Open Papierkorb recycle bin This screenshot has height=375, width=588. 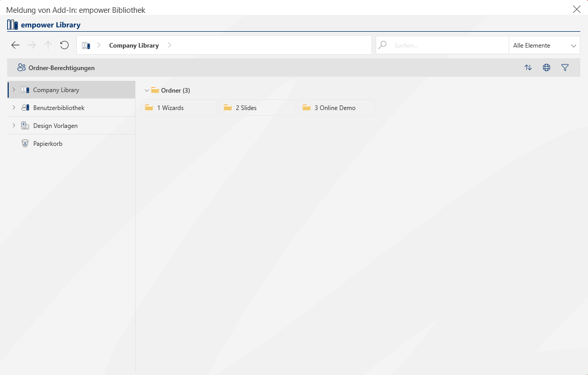pyautogui.click(x=72, y=144)
